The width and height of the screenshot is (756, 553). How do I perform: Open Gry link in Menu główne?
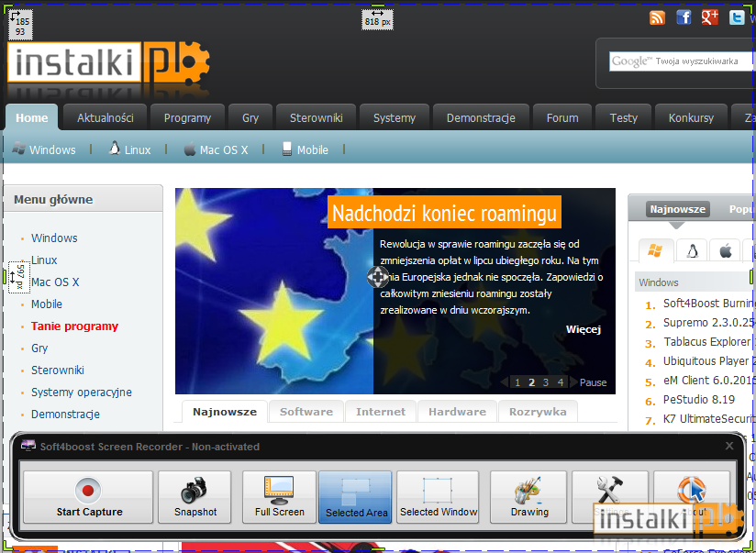click(39, 348)
